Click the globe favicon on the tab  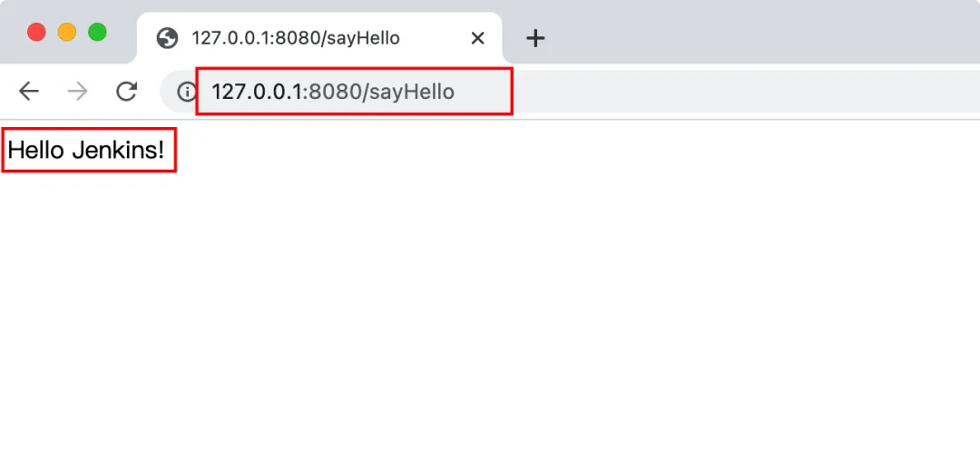coord(168,39)
